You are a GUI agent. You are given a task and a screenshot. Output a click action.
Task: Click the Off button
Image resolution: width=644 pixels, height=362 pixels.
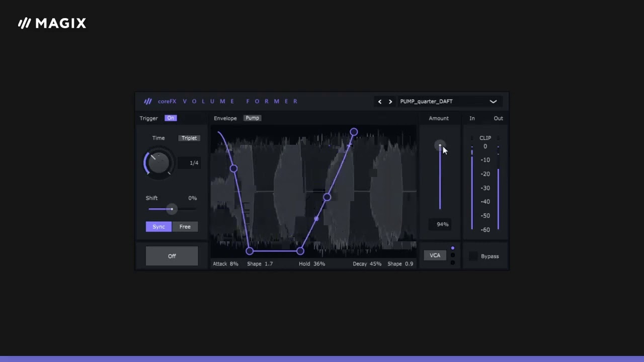click(172, 256)
